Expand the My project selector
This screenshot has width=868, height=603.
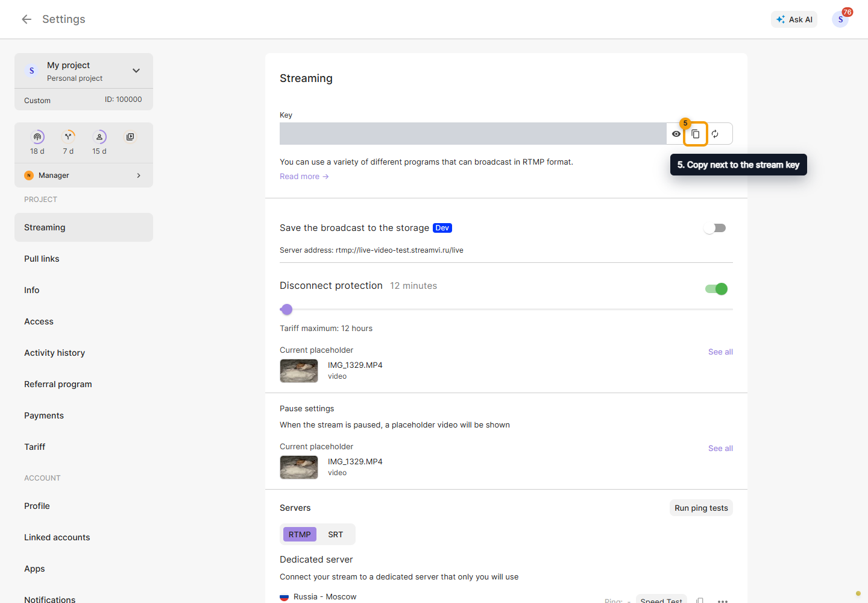tap(136, 71)
